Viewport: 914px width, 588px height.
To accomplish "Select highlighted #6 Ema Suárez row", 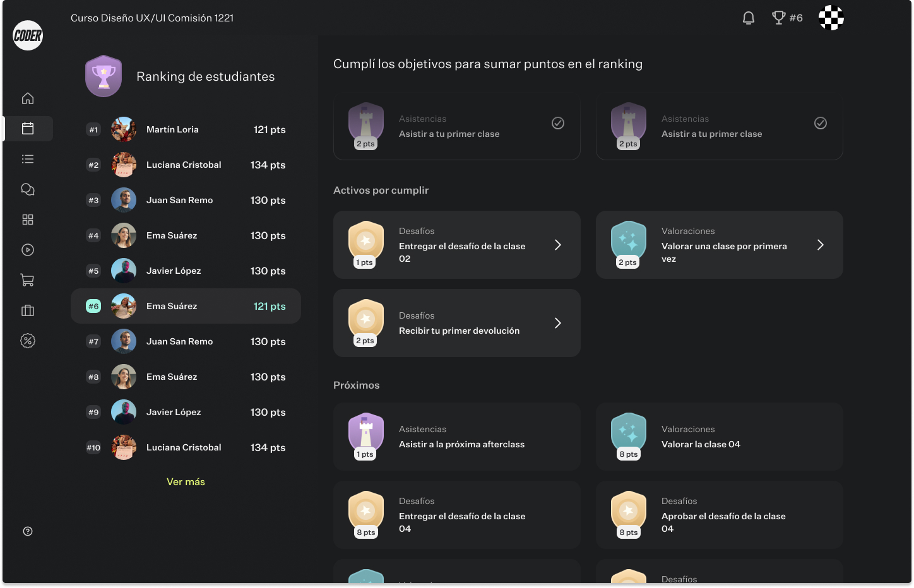I will (186, 306).
